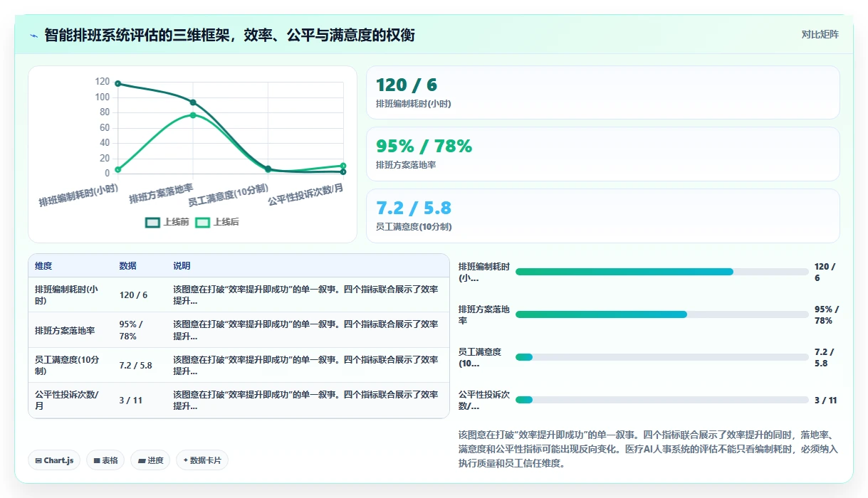
Task: Click the 数据 column header
Action: (x=127, y=266)
